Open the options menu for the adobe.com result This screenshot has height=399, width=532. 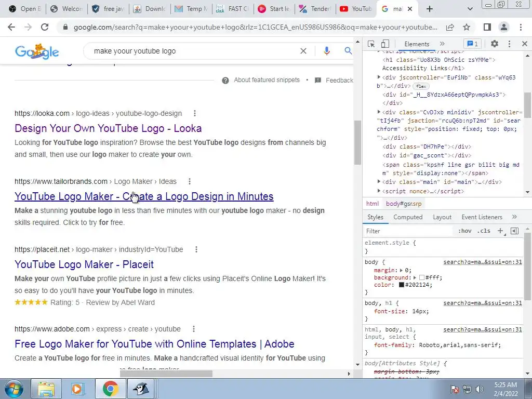click(x=193, y=329)
